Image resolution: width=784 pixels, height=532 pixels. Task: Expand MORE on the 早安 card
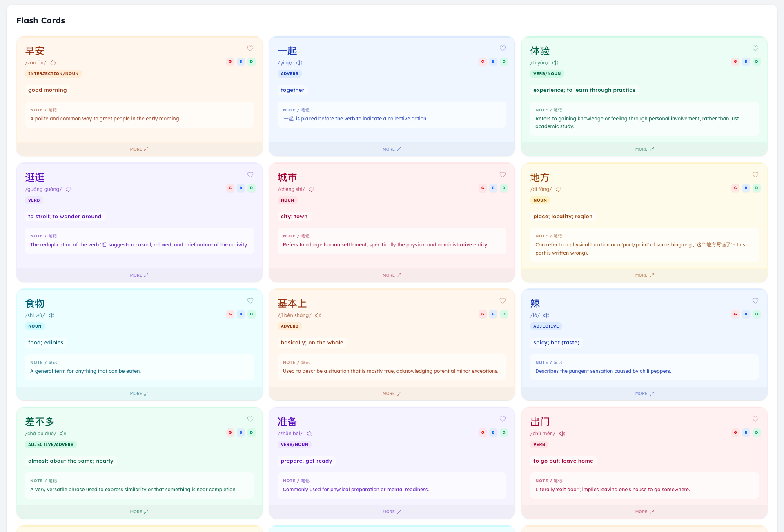click(x=139, y=149)
